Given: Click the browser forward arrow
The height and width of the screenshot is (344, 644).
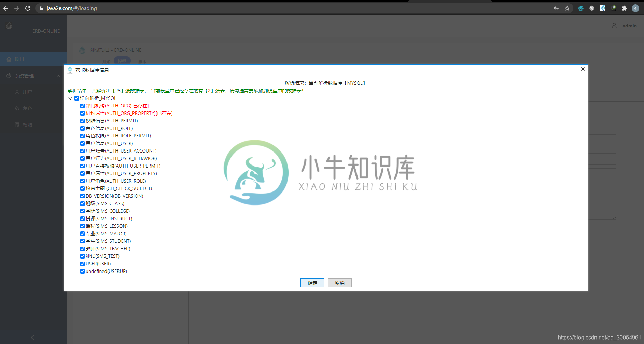Looking at the screenshot, I should pyautogui.click(x=17, y=8).
